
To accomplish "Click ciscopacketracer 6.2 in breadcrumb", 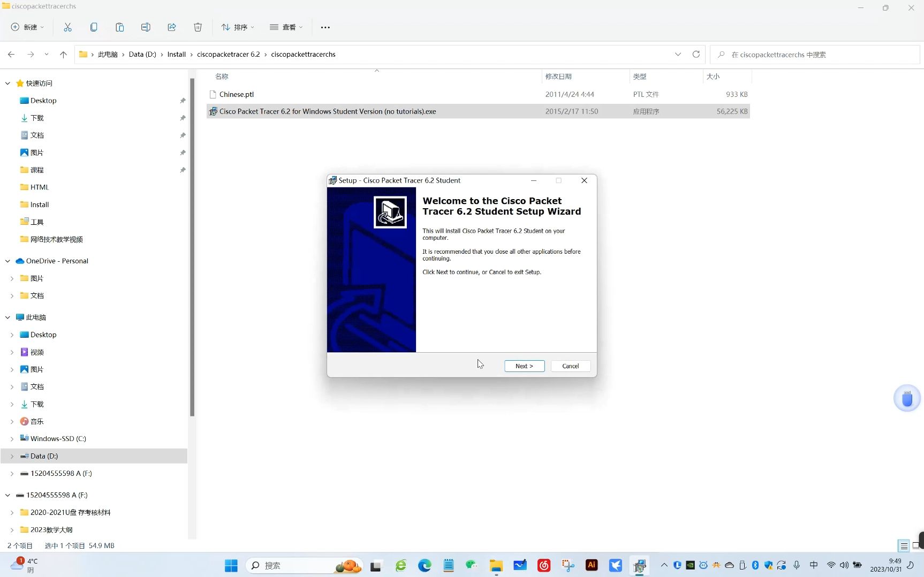I will 228,55.
